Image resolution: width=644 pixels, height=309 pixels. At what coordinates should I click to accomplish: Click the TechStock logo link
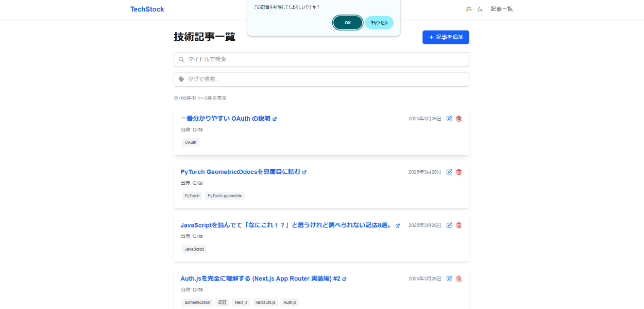(x=147, y=9)
